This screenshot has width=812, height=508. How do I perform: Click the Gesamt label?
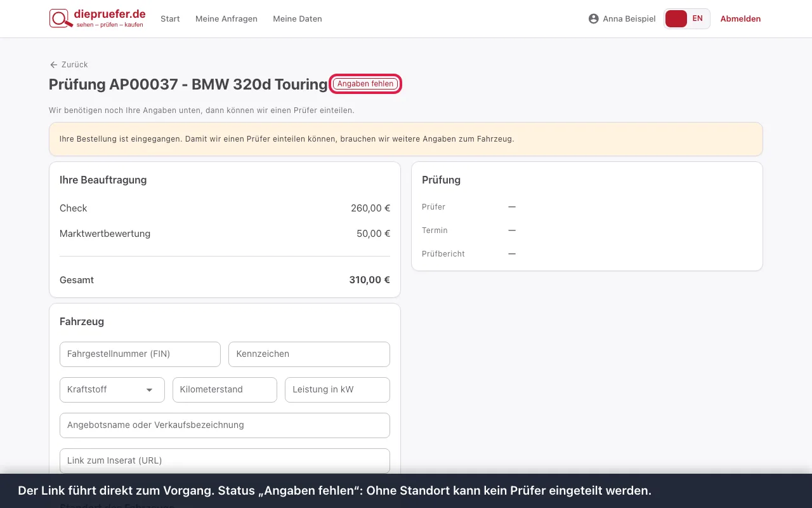[77, 280]
